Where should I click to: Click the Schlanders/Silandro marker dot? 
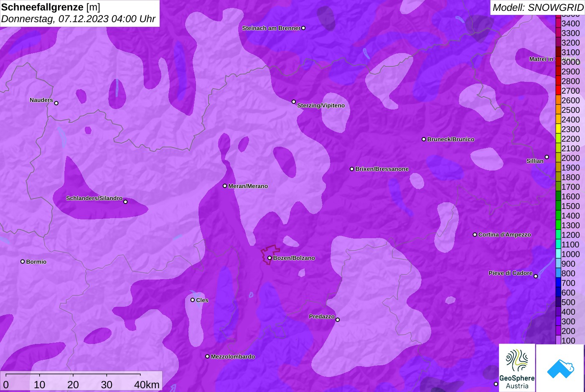click(125, 202)
